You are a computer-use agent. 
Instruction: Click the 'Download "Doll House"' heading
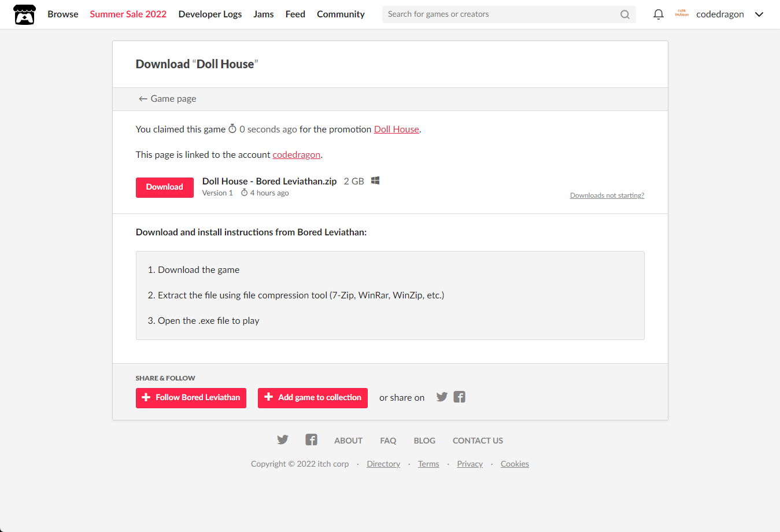click(x=197, y=64)
